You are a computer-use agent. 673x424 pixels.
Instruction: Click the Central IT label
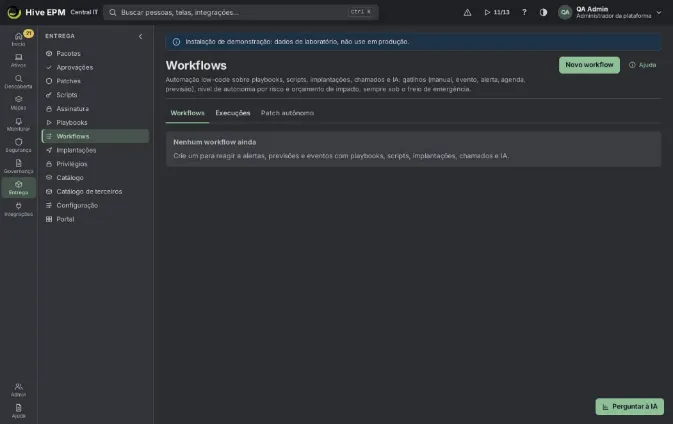[84, 12]
